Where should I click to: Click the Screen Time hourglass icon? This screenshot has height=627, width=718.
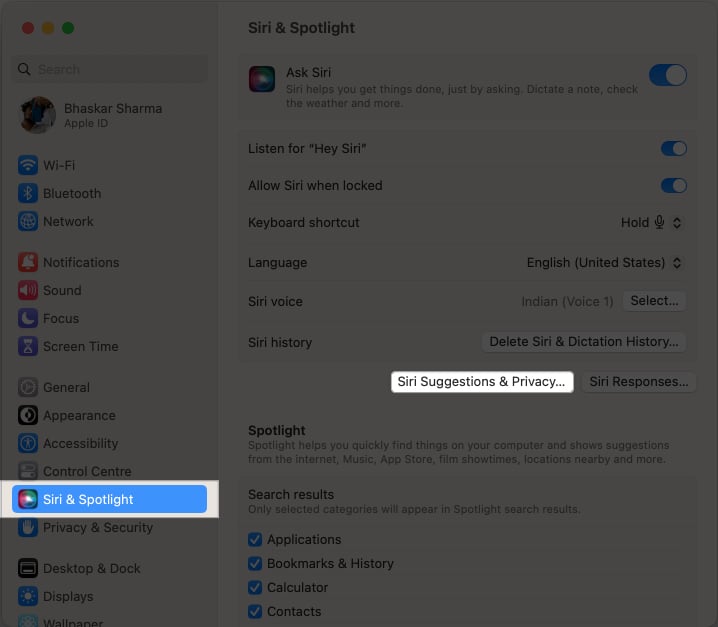[28, 346]
